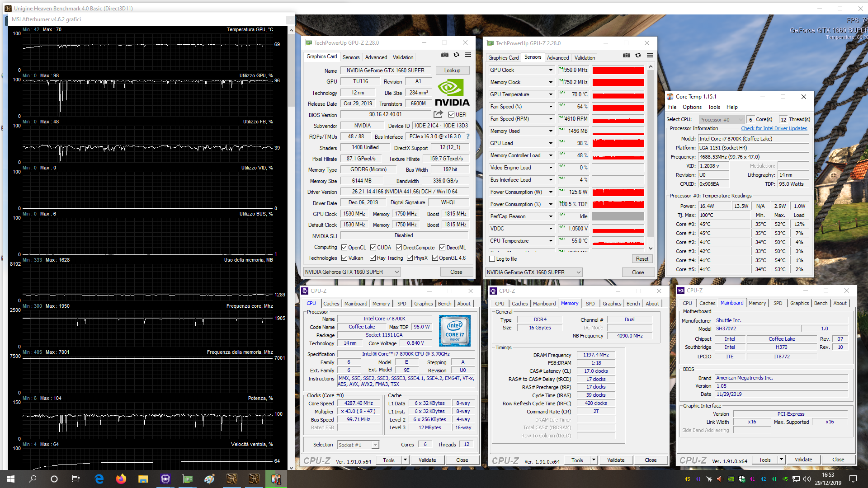Click refresh icon in GPU-Z Graphics Card window
Image resolution: width=868 pixels, height=488 pixels.
[457, 55]
